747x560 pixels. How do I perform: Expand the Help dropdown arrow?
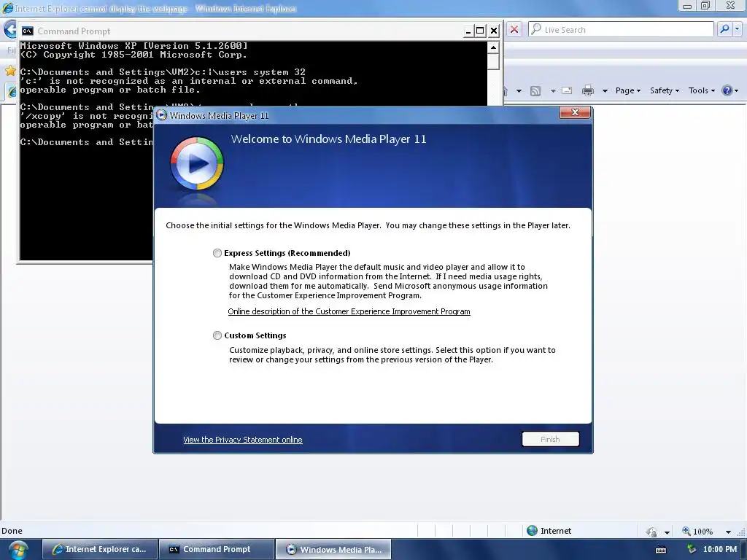coord(737,91)
